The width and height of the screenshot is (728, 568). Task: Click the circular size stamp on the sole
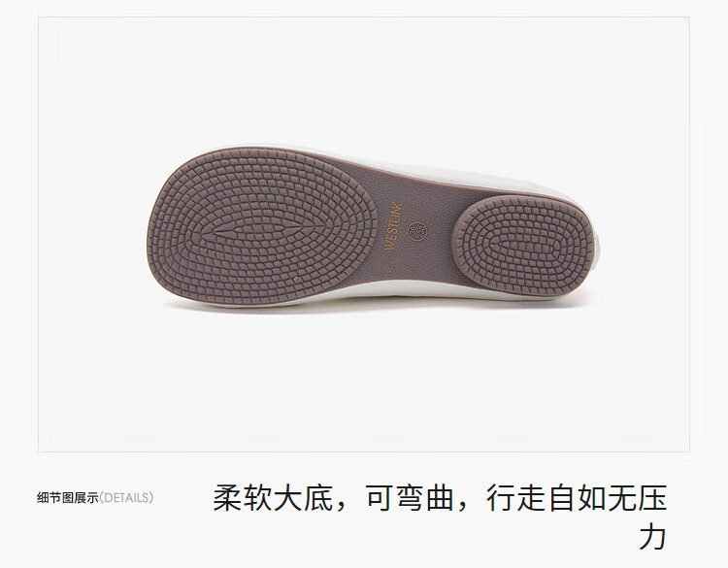[x=416, y=232]
